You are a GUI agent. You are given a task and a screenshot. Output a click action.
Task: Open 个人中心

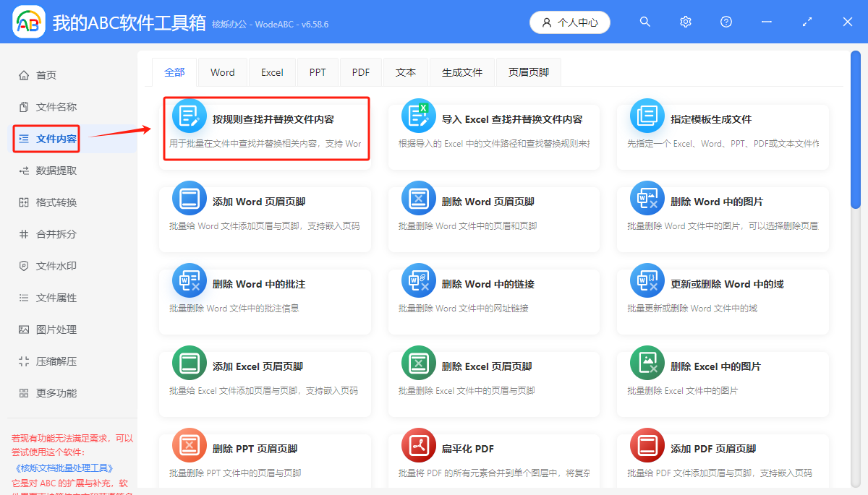570,22
